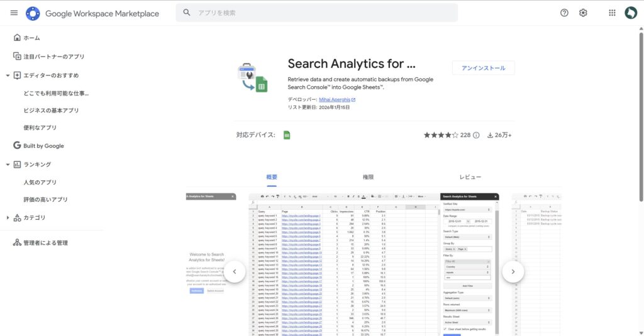Click the Google Workspace Marketplace logo
Viewport: 644px width, 336px height.
tap(33, 13)
